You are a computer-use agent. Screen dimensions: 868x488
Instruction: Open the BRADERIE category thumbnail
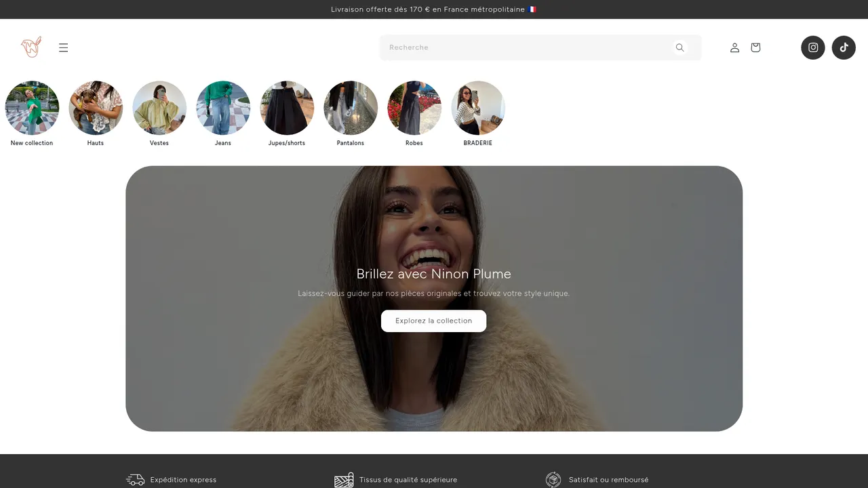coord(478,108)
